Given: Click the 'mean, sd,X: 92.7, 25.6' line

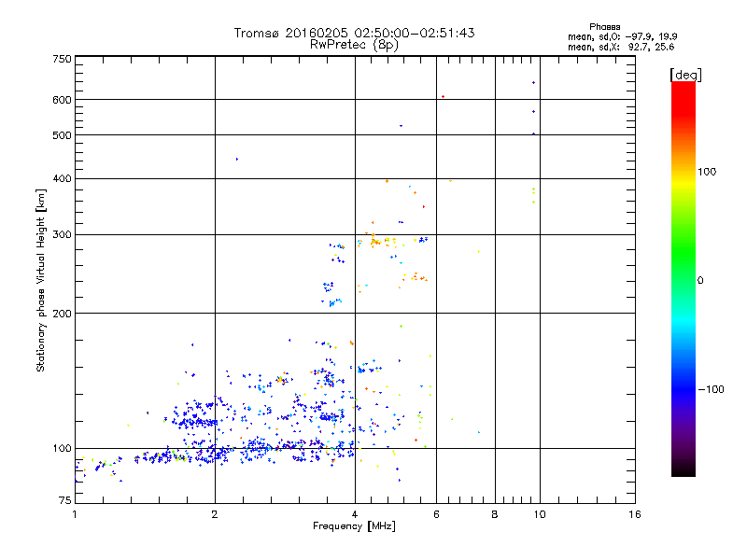Looking at the screenshot, I should click(621, 47).
